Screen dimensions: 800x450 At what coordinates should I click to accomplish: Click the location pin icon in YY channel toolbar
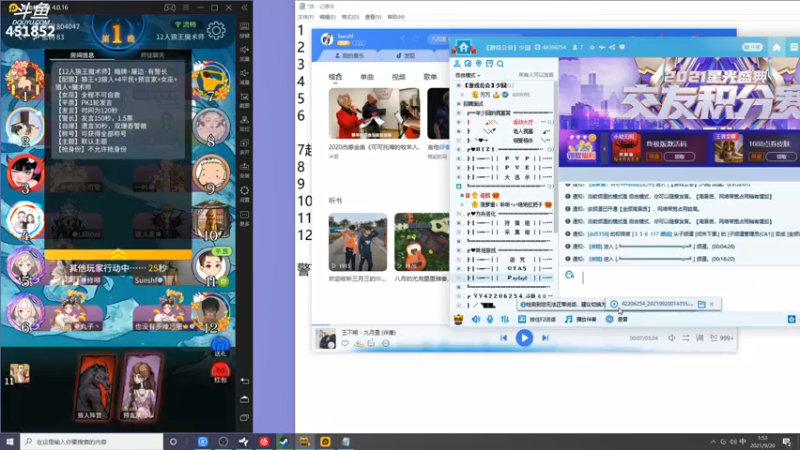[479, 64]
